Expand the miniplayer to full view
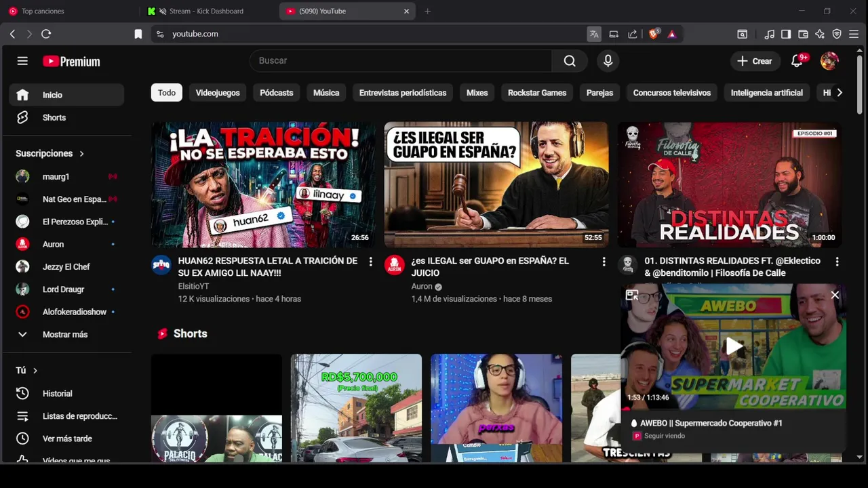This screenshot has width=868, height=488. [632, 295]
